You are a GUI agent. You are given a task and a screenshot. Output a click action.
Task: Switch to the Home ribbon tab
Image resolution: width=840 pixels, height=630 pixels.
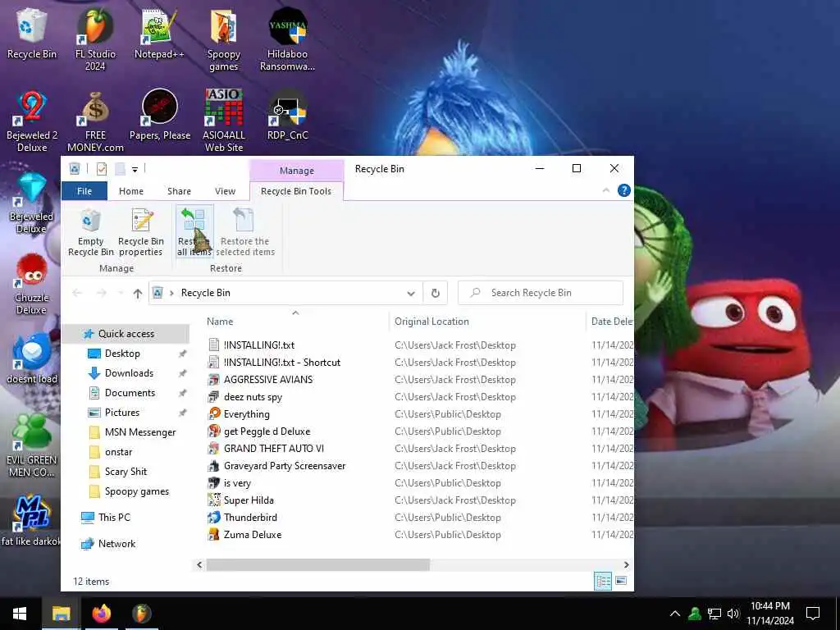click(131, 191)
